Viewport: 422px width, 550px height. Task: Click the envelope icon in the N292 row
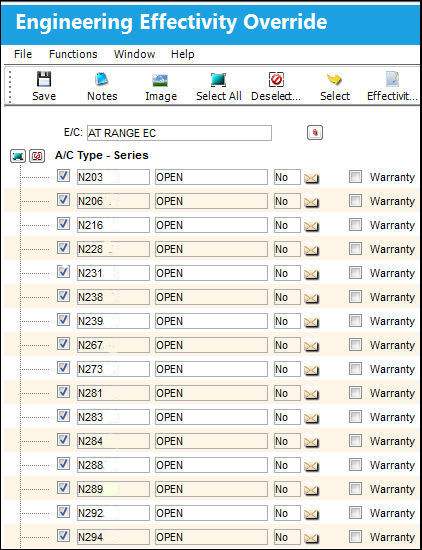[x=311, y=515]
